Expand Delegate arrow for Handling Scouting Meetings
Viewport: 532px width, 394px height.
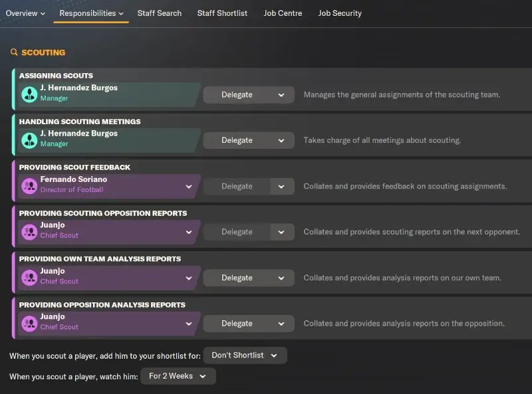(x=281, y=141)
